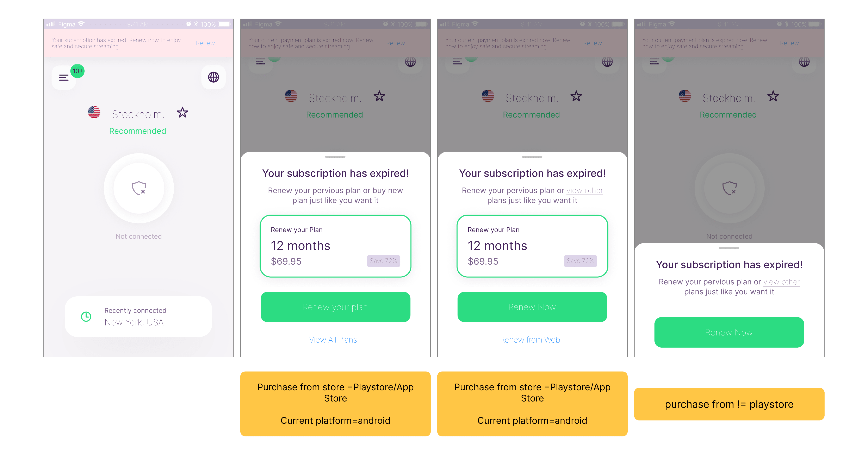
Task: Click the green Renew your plan button
Action: click(335, 307)
